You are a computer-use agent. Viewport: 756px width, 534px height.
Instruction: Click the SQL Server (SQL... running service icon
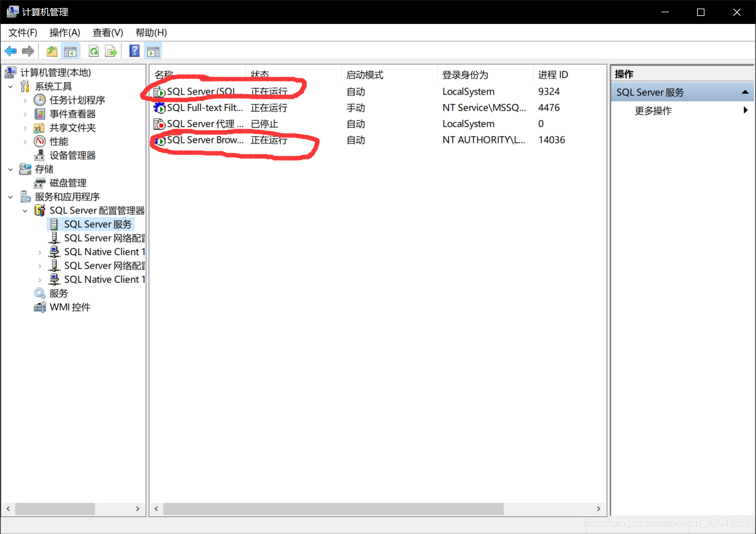160,92
